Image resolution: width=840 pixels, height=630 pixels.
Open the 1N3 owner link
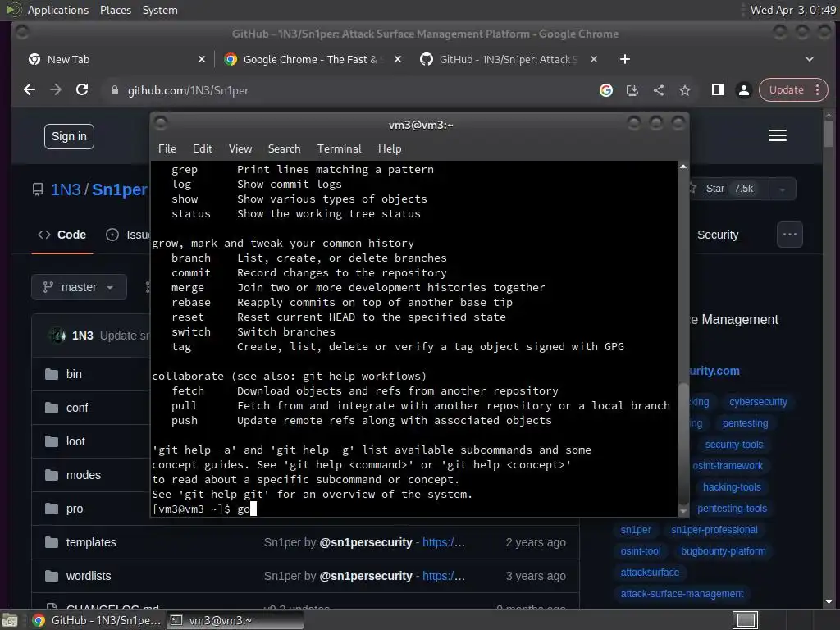66,189
